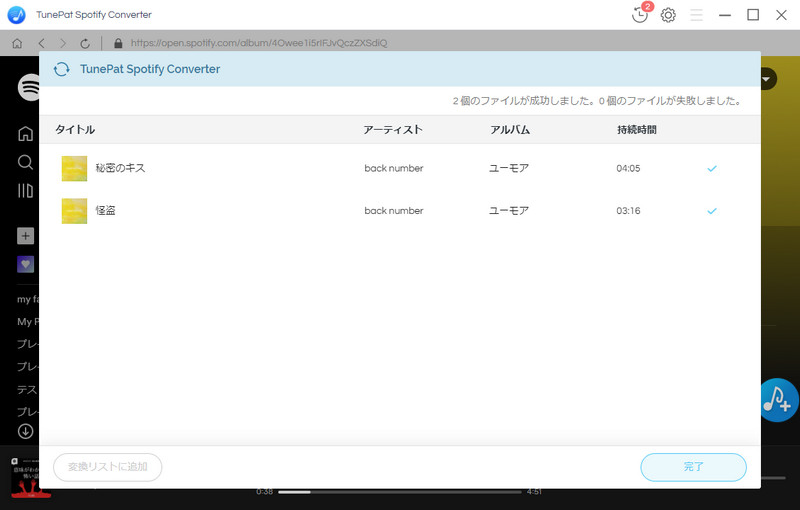Go to browser home page icon
This screenshot has width=800, height=510.
17,43
